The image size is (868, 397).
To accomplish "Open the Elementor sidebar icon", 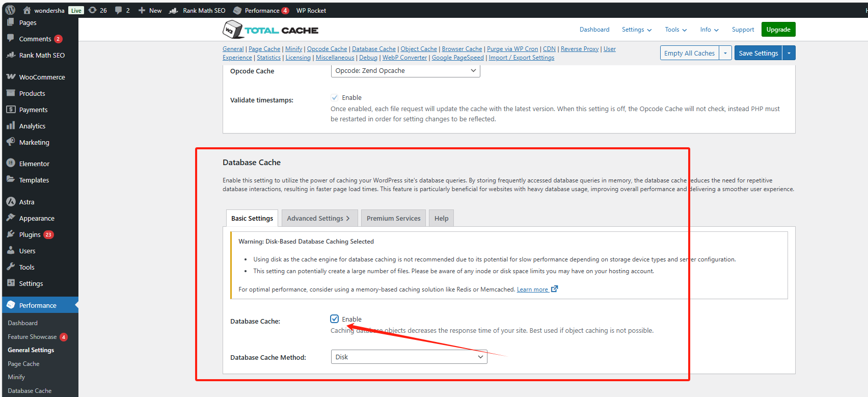I will click(x=11, y=163).
